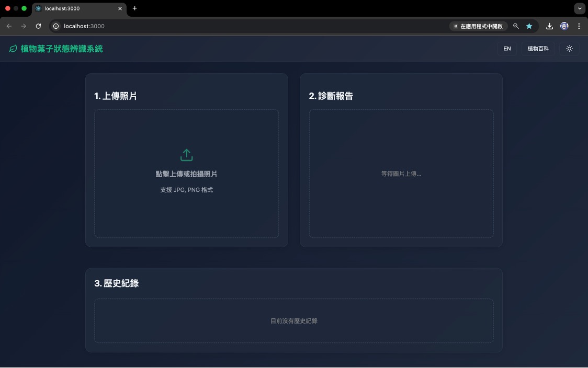Switch language with EN button
The height and width of the screenshot is (368, 588).
pos(506,49)
